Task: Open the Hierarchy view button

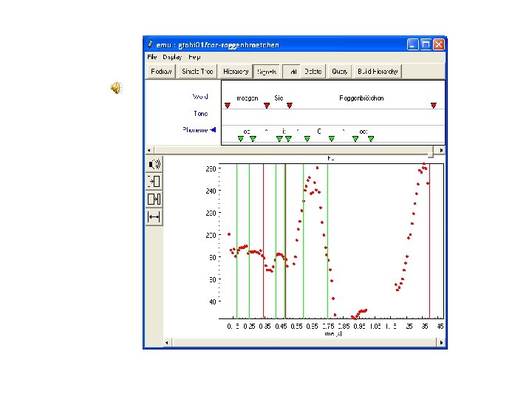Action: coord(236,71)
